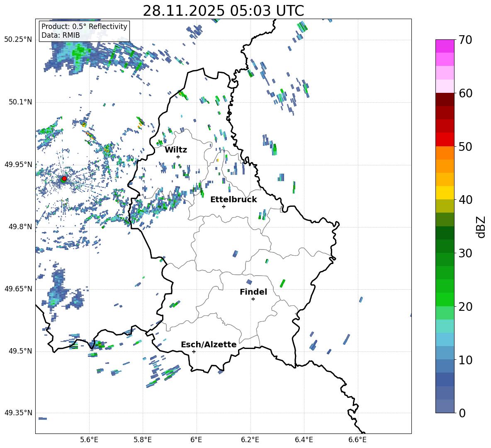Click the 6.4°E longitude label
Image resolution: width=491 pixels, height=448 pixels.
pyautogui.click(x=304, y=440)
